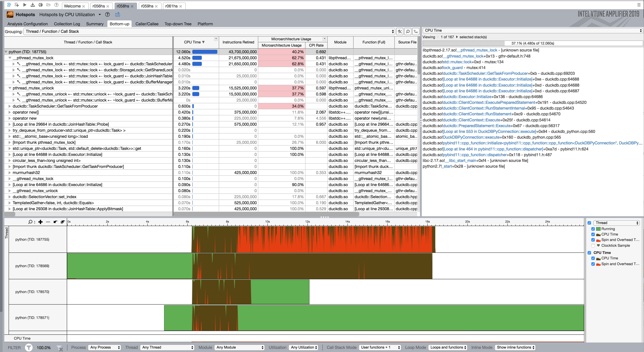Click the undo zoom arrow in the timeline
This screenshot has width=644, height=352.
(56, 222)
